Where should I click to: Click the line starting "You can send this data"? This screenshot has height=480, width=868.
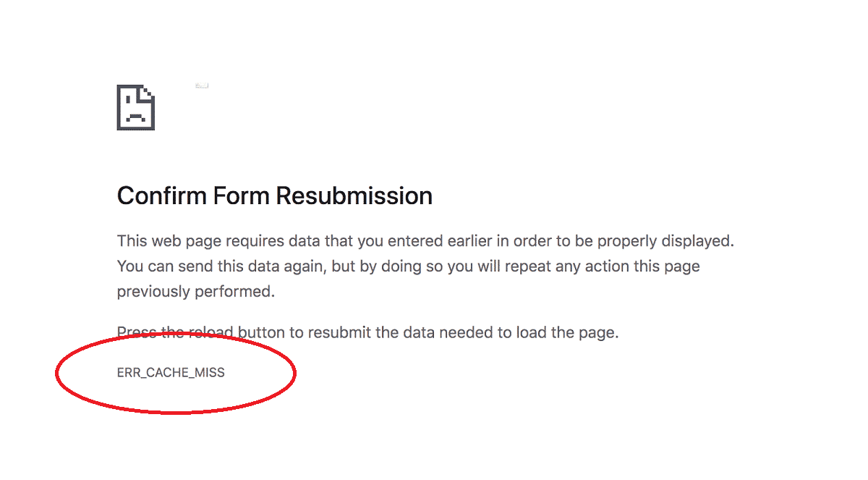pos(408,266)
